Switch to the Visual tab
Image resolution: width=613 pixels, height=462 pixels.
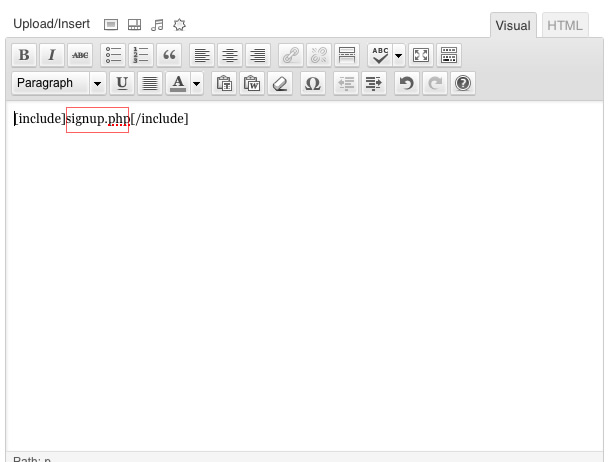pyautogui.click(x=513, y=25)
